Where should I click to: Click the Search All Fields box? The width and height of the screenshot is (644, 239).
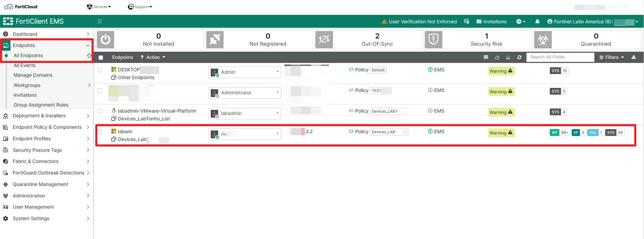(x=560, y=57)
